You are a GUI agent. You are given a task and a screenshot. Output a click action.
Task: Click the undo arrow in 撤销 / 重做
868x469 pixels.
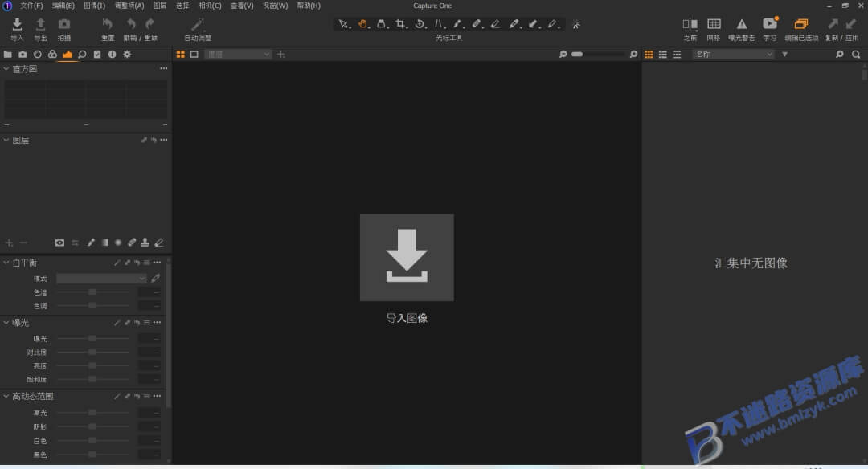(x=131, y=24)
